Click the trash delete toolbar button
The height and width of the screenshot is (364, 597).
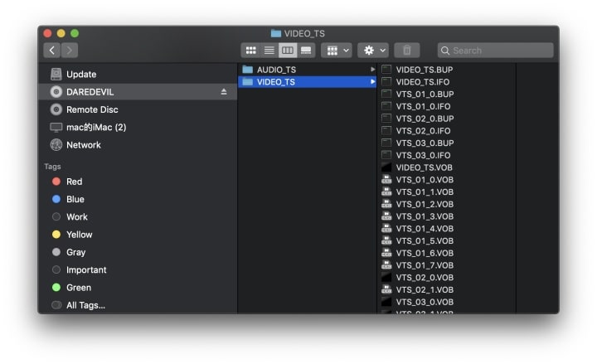coord(406,51)
